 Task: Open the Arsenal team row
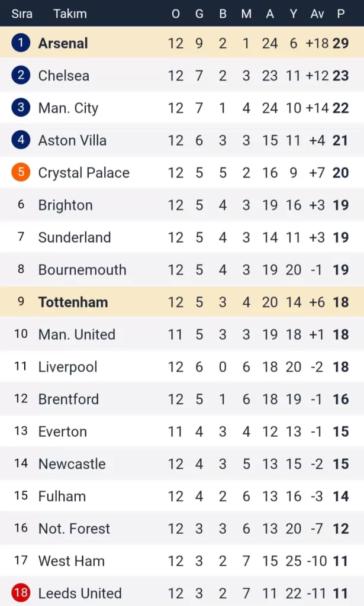point(63,43)
